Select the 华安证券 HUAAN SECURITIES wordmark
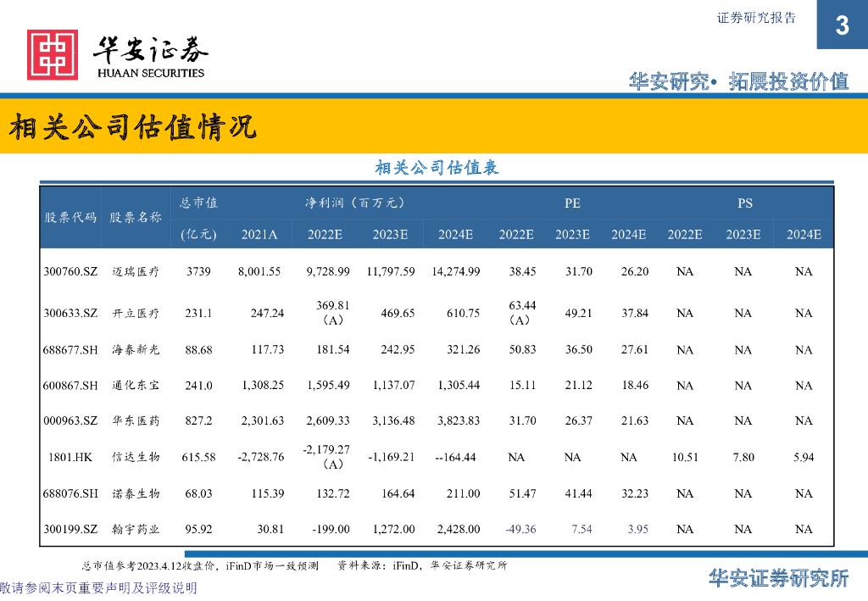Viewport: 868px width, 601px height. click(x=151, y=57)
